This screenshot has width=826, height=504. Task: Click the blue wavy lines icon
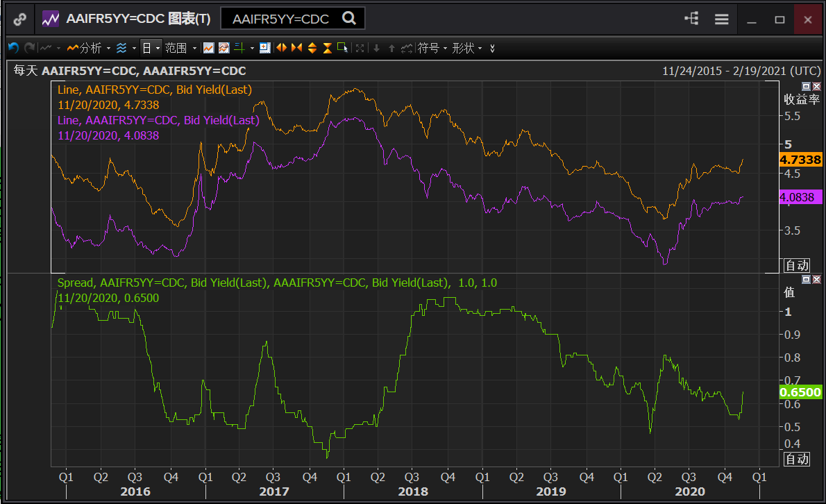coord(121,48)
